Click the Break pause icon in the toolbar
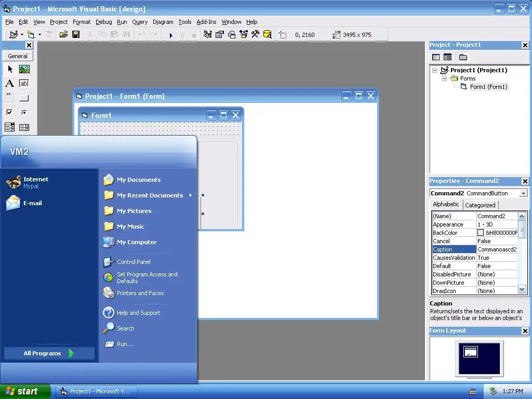The height and width of the screenshot is (399, 532). click(183, 35)
